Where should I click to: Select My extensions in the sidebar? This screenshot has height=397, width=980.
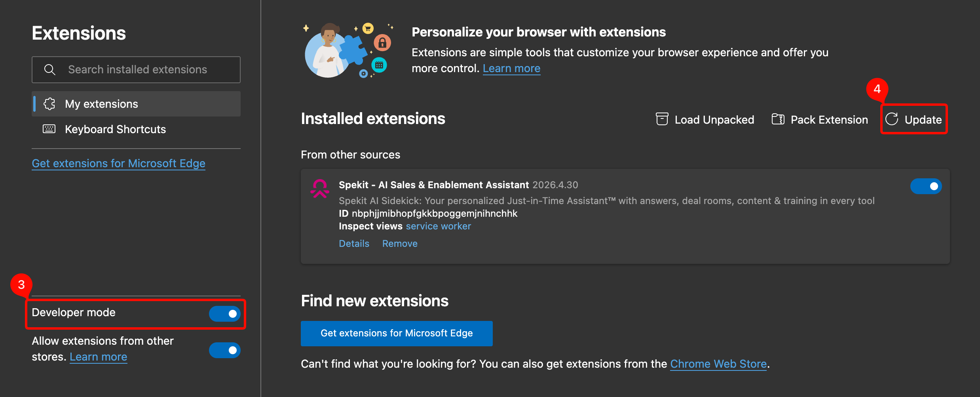click(x=101, y=104)
